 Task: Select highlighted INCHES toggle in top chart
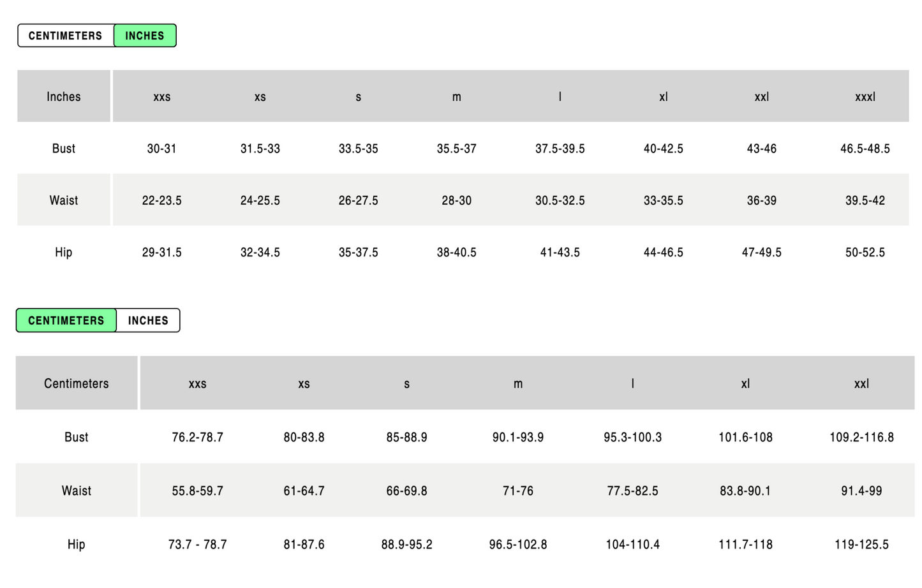click(145, 36)
